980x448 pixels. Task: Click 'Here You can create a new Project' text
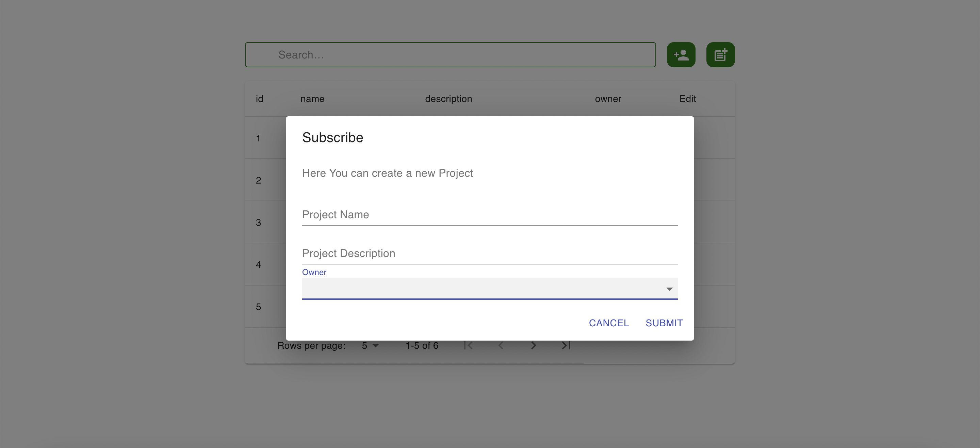(x=387, y=173)
